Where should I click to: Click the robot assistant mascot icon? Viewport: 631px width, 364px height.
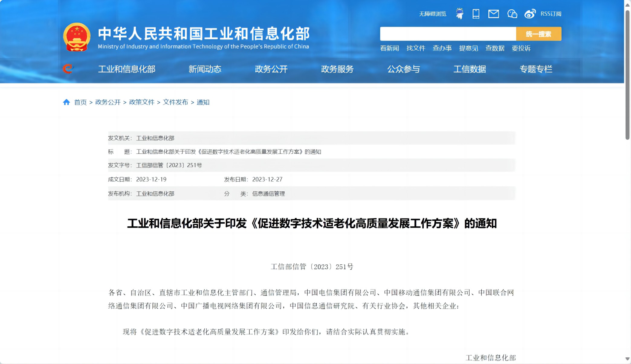click(x=460, y=14)
